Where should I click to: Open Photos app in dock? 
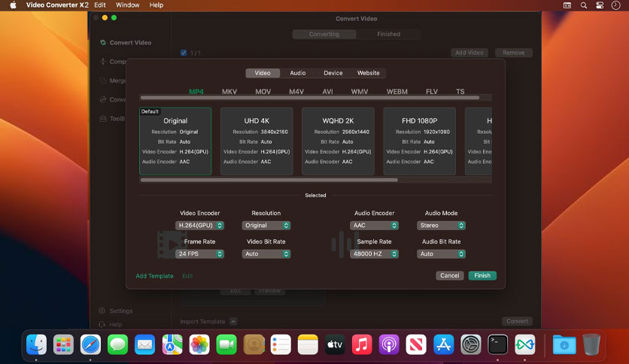(199, 344)
